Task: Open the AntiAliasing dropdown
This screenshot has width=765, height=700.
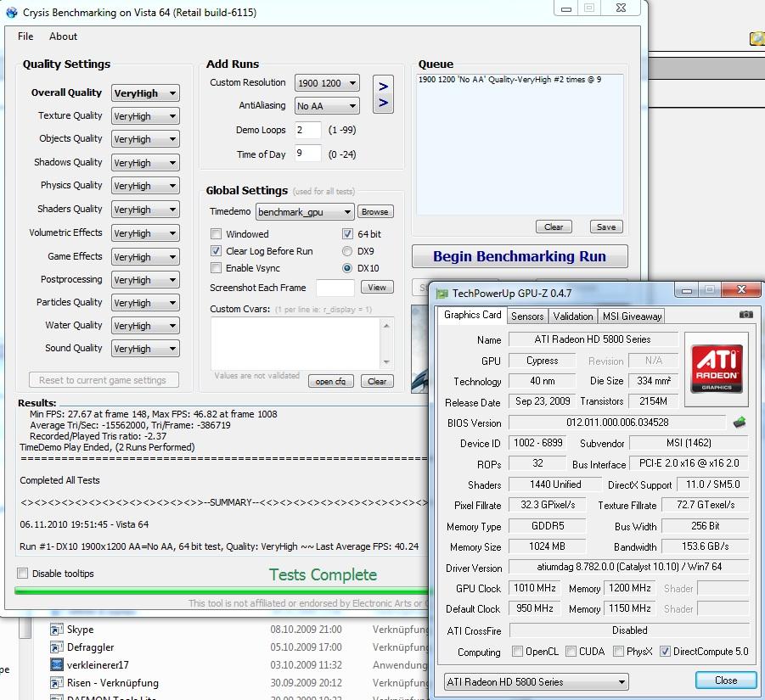Action: [x=327, y=106]
